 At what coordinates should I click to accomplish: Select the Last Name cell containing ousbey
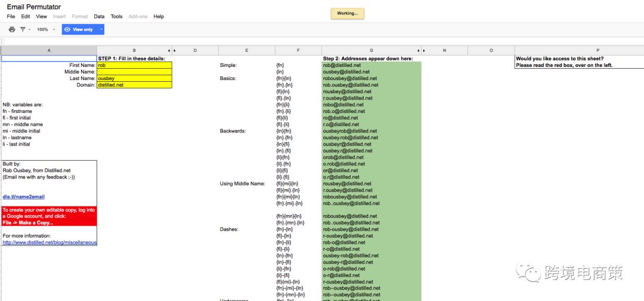click(x=134, y=78)
